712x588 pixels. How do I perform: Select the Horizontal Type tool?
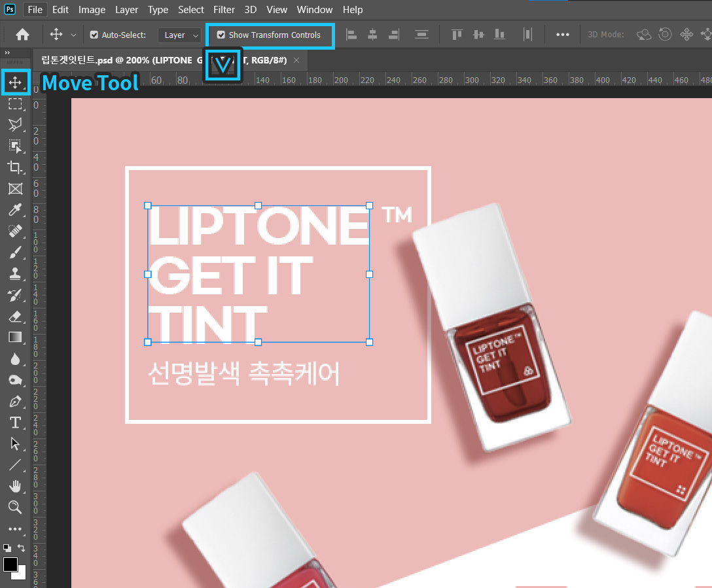click(x=15, y=423)
